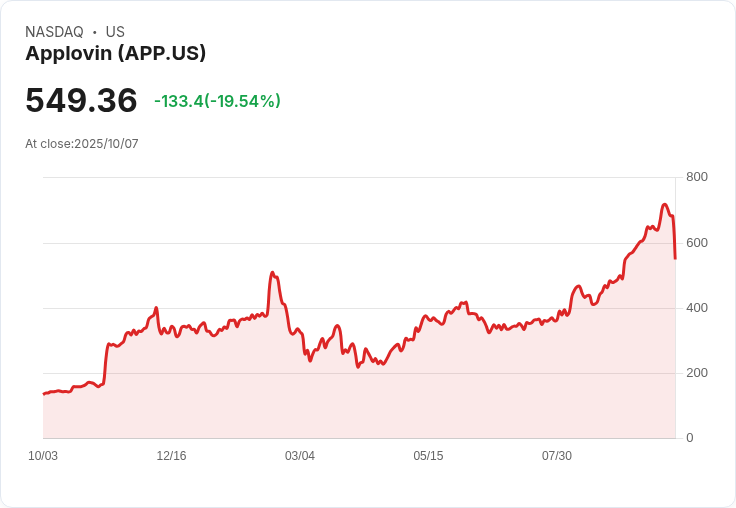Click the starting point of the price line
Viewport: 736px width, 508px height.
(44, 394)
